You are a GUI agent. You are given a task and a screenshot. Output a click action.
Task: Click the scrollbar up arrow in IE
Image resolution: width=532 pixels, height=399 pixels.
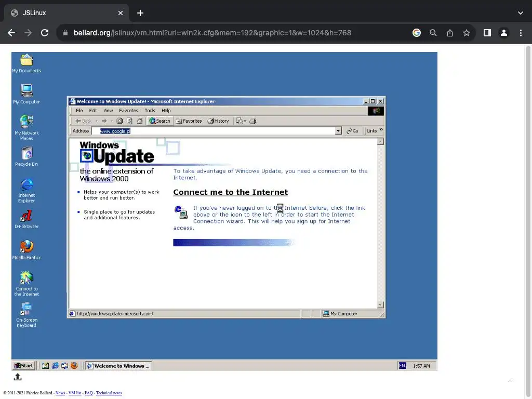tap(380, 142)
